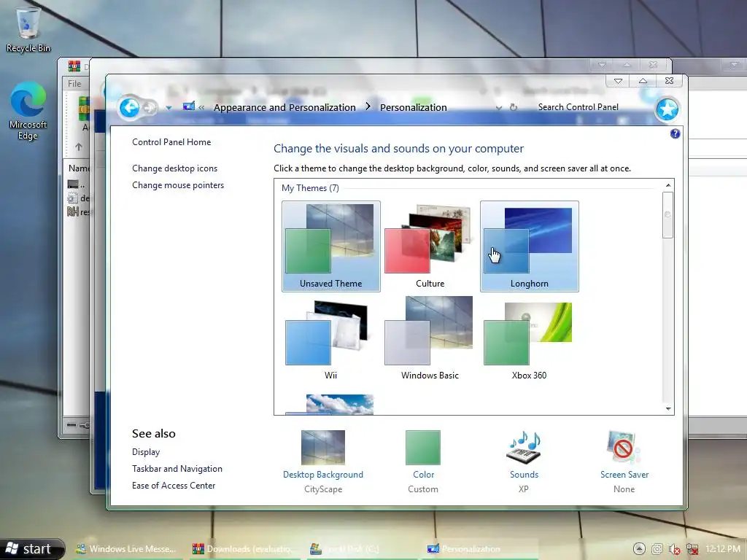747x560 pixels.
Task: Select the Unsaved Theme
Action: click(330, 246)
